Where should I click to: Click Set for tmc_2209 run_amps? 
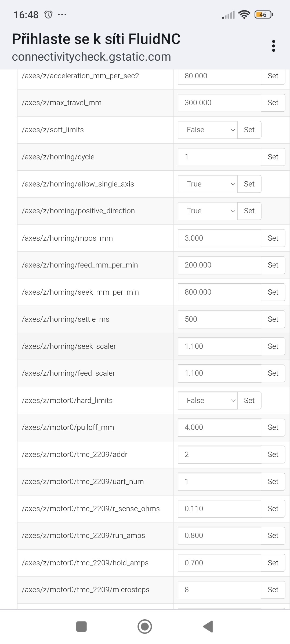(273, 536)
